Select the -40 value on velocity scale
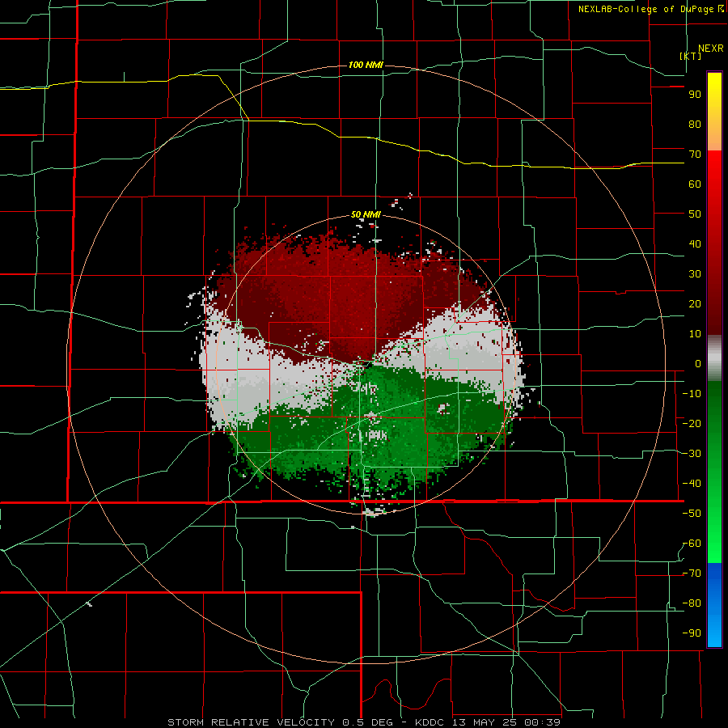Screen dimensions: 728x728 (x=692, y=484)
